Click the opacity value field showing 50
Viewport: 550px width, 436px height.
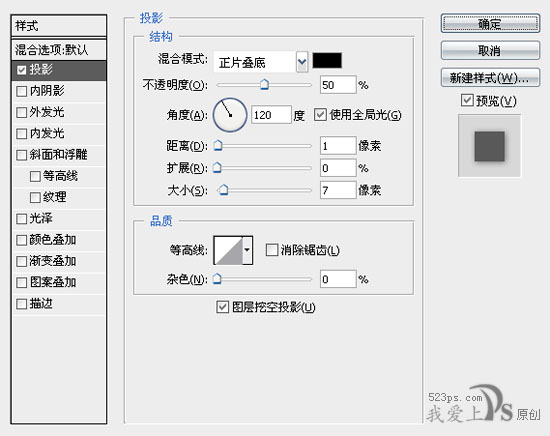point(338,85)
